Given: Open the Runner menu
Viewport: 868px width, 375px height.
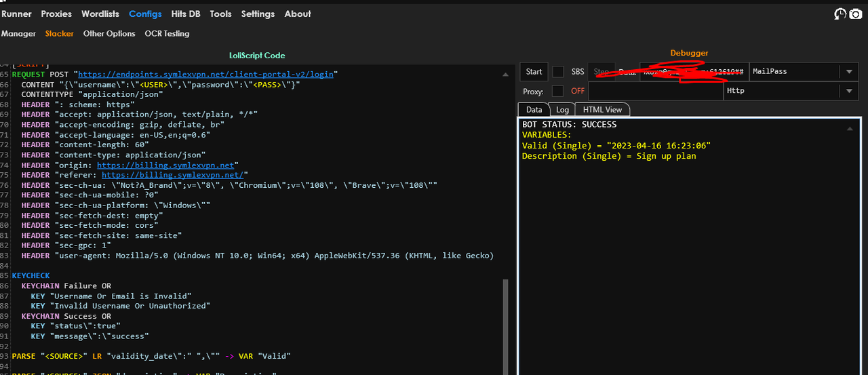Looking at the screenshot, I should [16, 14].
